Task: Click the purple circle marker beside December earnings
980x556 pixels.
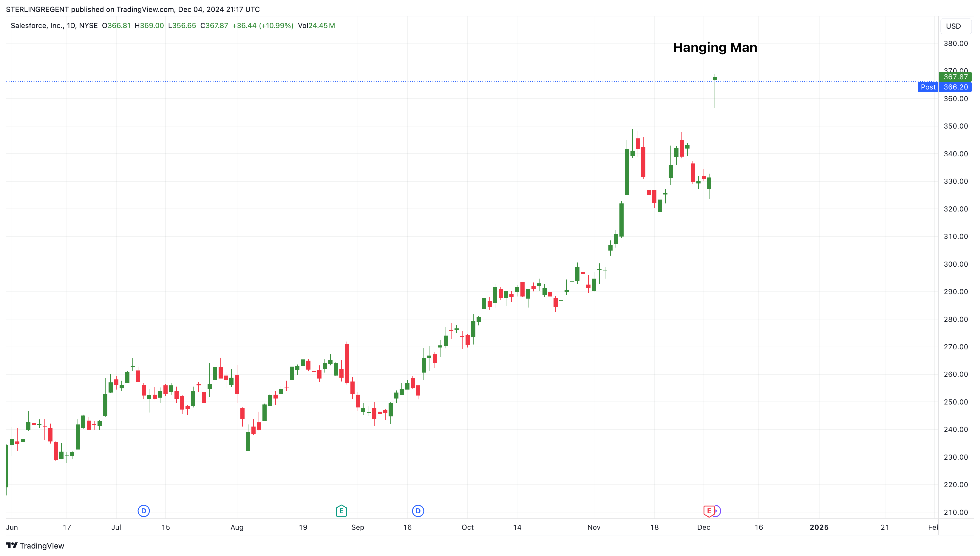Action: coord(718,511)
